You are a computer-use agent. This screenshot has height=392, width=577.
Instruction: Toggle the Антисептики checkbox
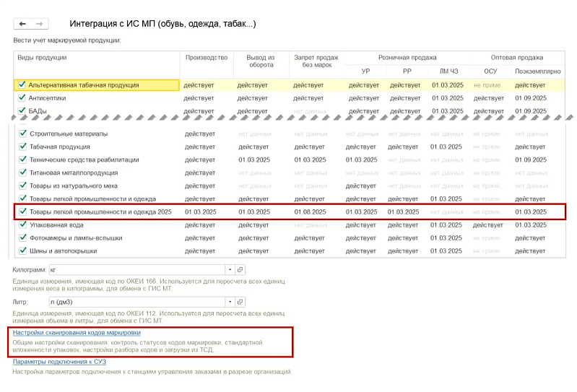pyautogui.click(x=22, y=97)
